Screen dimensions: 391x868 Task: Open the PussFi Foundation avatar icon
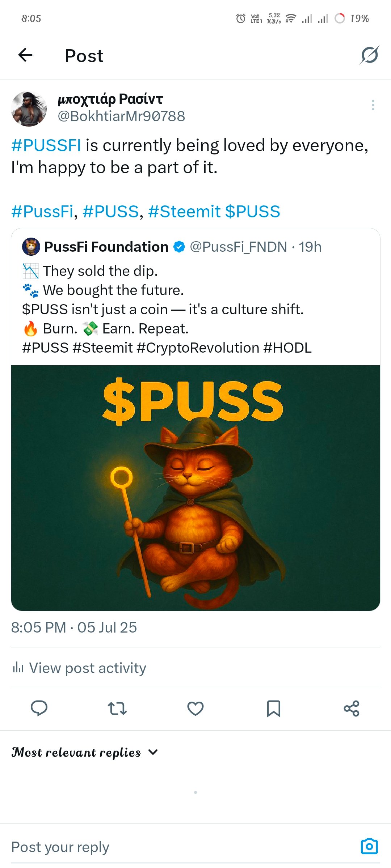pyautogui.click(x=31, y=247)
